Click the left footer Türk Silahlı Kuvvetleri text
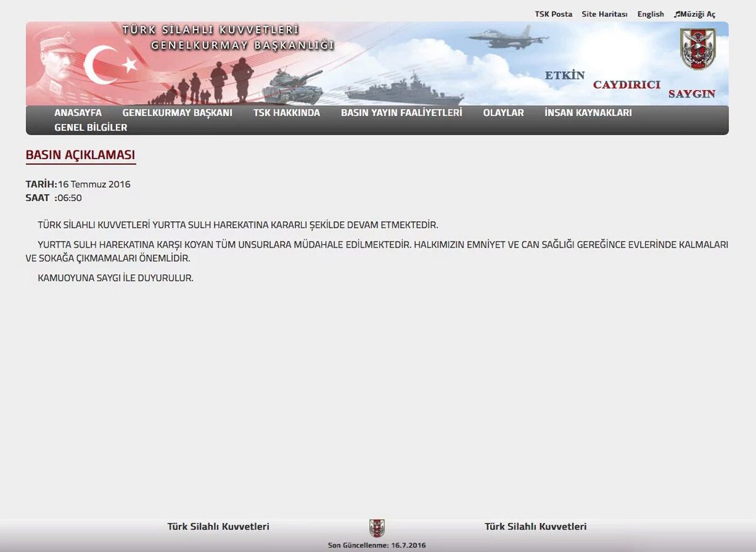The height and width of the screenshot is (552, 756). point(218,526)
